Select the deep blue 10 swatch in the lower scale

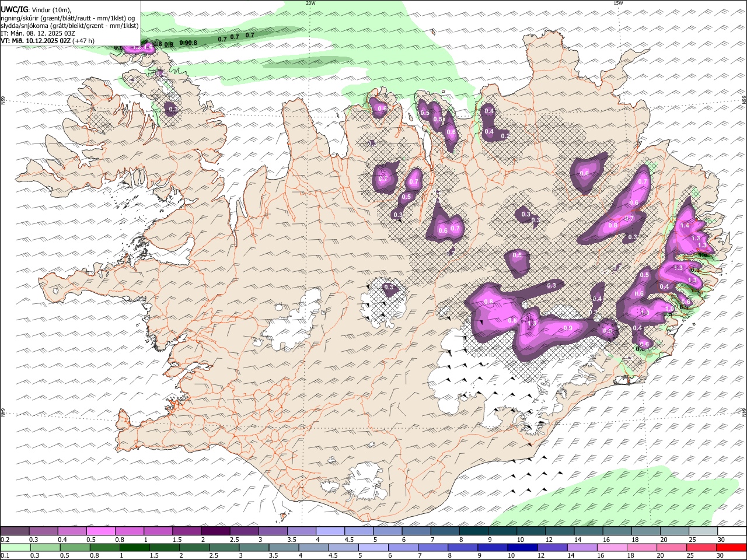[522, 548]
